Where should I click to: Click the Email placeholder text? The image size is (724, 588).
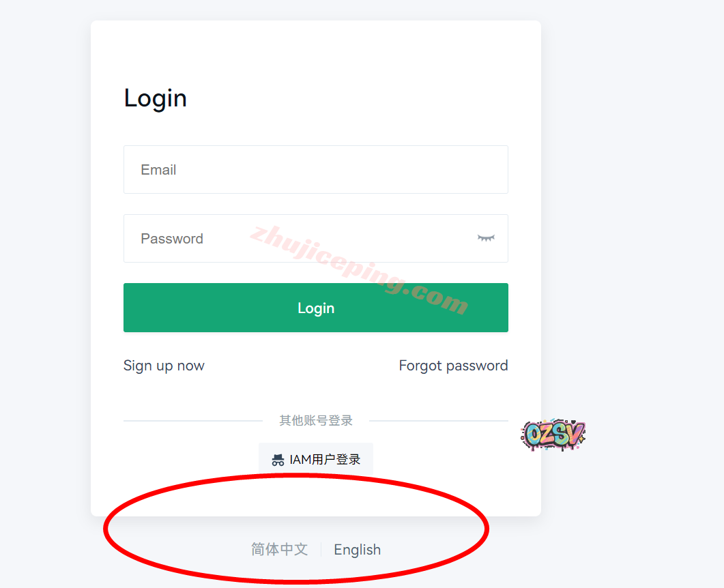(158, 170)
